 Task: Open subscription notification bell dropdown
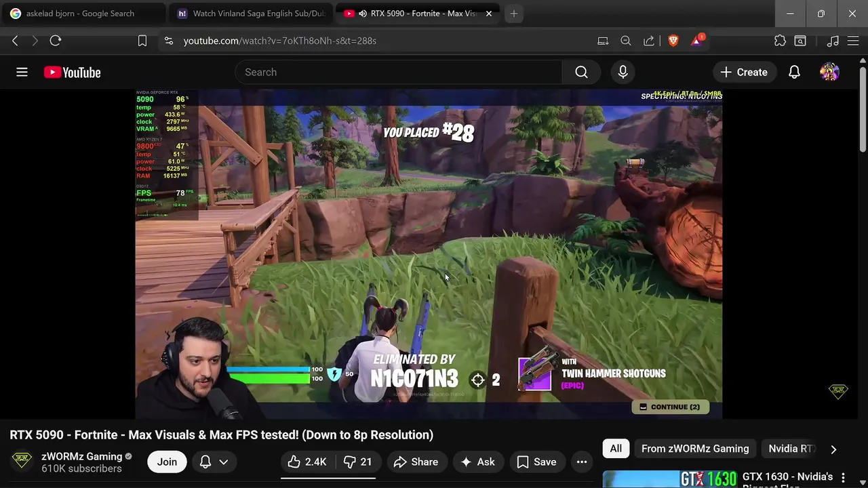[213, 462]
